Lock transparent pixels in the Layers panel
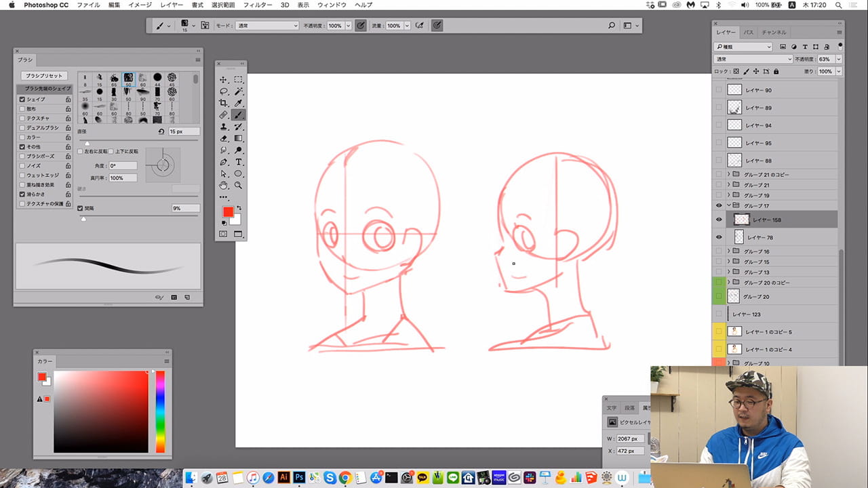Image resolution: width=868 pixels, height=488 pixels. pyautogui.click(x=736, y=71)
